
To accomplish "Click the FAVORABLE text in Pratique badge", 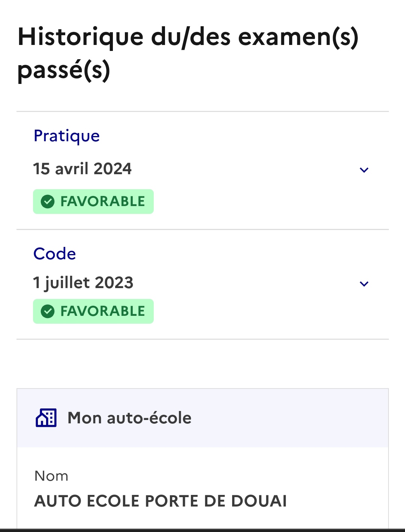I will [x=103, y=202].
